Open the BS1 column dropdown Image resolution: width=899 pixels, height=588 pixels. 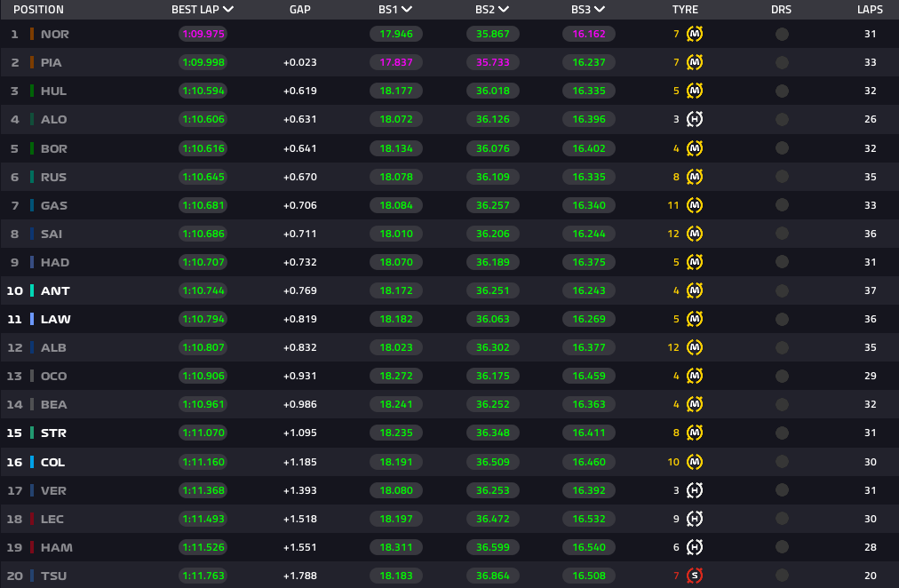pos(407,10)
